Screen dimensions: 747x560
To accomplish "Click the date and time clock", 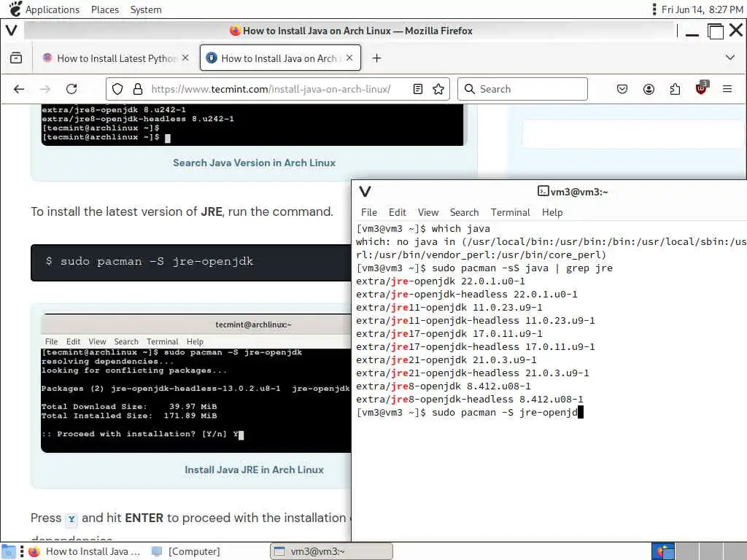I will pyautogui.click(x=703, y=9).
